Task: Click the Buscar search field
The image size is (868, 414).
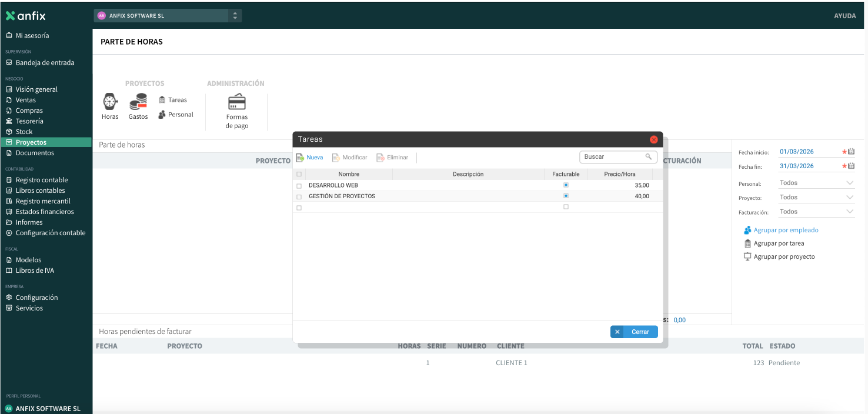Action: pos(613,157)
